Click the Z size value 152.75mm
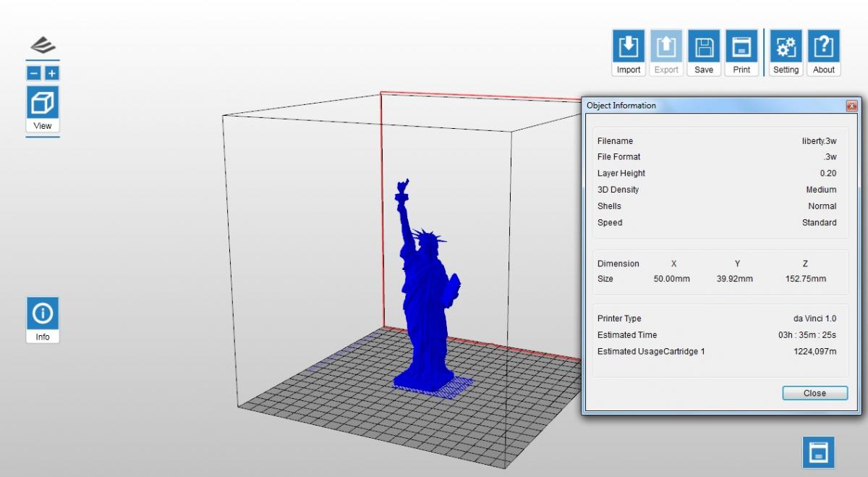The image size is (868, 477). 805,279
